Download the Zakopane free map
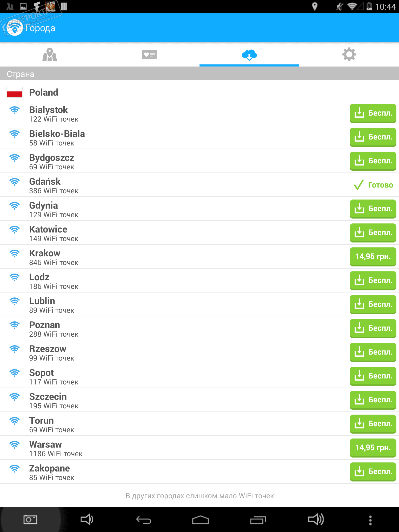The height and width of the screenshot is (532, 399). tap(373, 472)
